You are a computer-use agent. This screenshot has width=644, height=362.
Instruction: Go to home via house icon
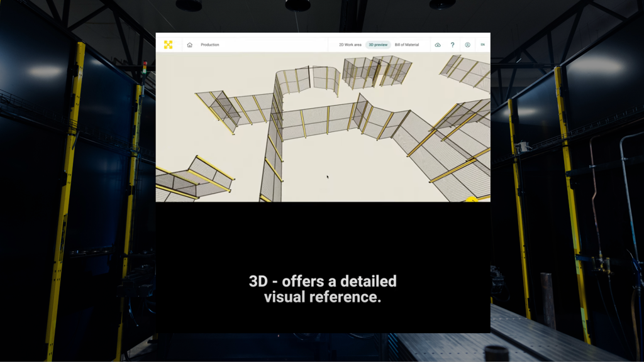point(190,45)
